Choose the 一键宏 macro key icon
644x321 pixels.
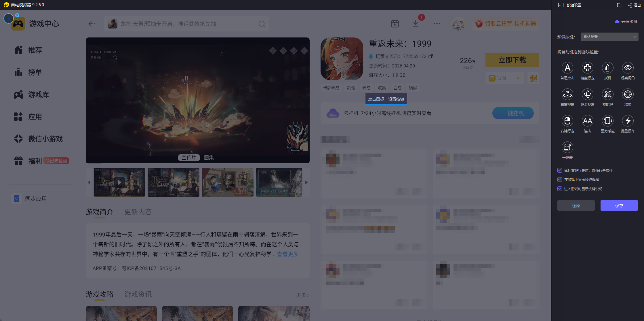click(567, 148)
